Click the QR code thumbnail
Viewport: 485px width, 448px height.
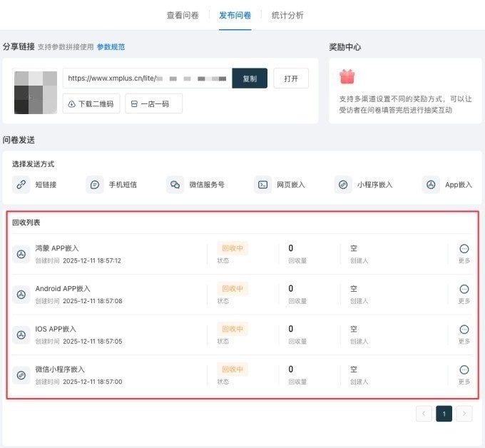[x=36, y=93]
